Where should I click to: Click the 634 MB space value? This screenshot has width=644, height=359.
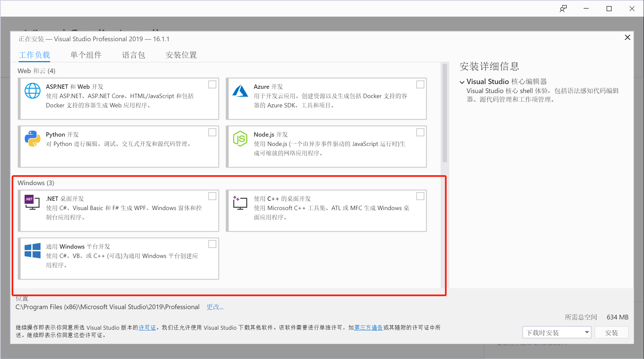(617, 317)
